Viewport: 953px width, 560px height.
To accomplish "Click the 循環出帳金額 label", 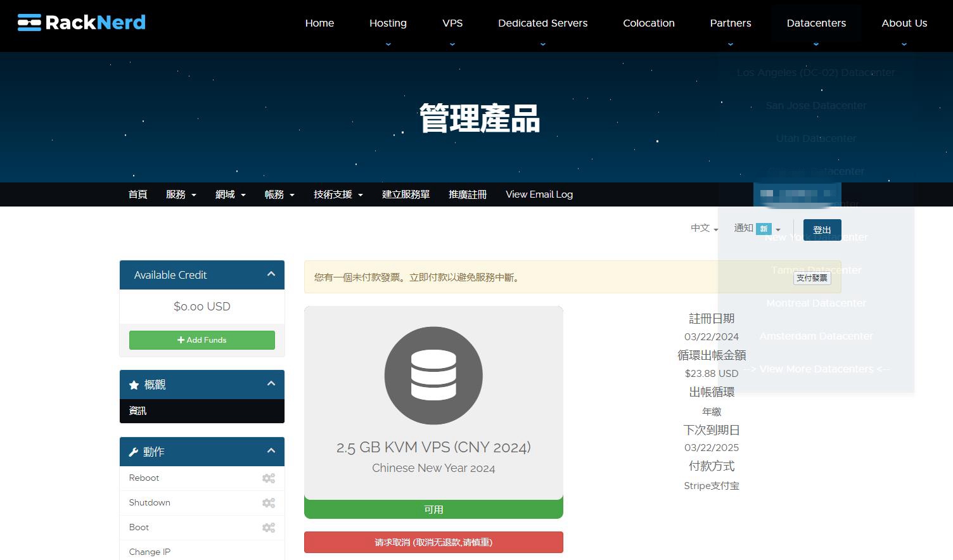I will pyautogui.click(x=712, y=355).
